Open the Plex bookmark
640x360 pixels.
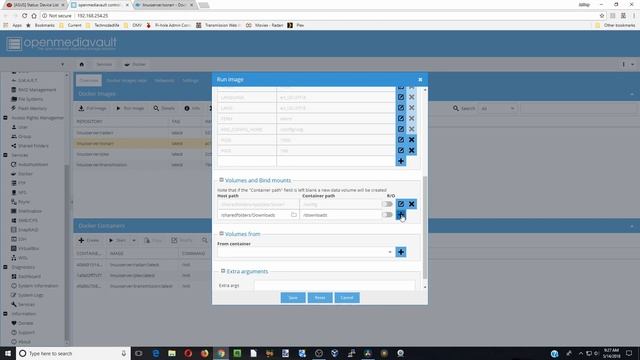pyautogui.click(x=296, y=25)
